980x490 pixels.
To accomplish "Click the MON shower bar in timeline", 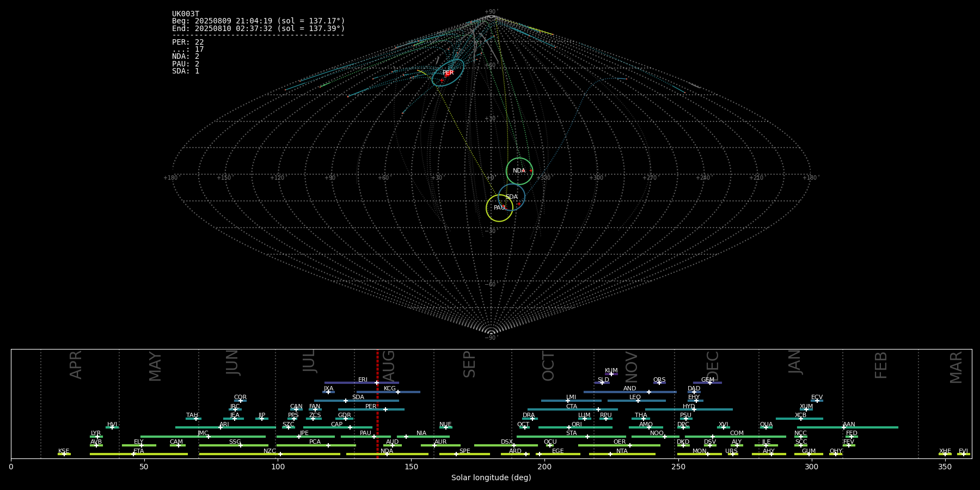I will (699, 454).
